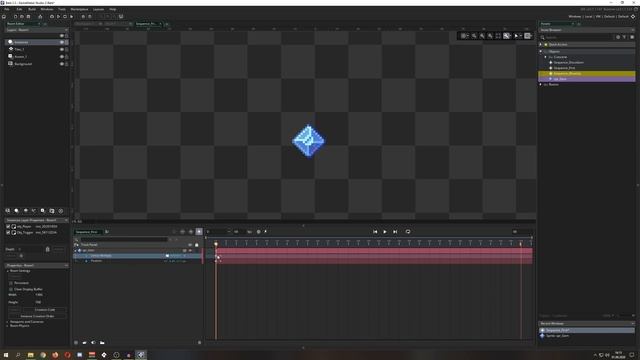Screen dimensions: 640x360
Task: Expand the Quick Access group in Asset Browser
Action: click(x=541, y=44)
